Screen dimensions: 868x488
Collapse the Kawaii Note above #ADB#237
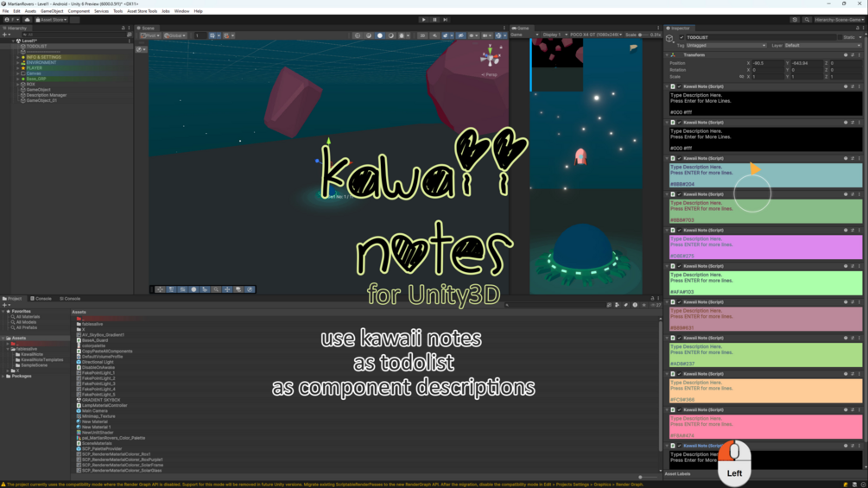point(667,338)
